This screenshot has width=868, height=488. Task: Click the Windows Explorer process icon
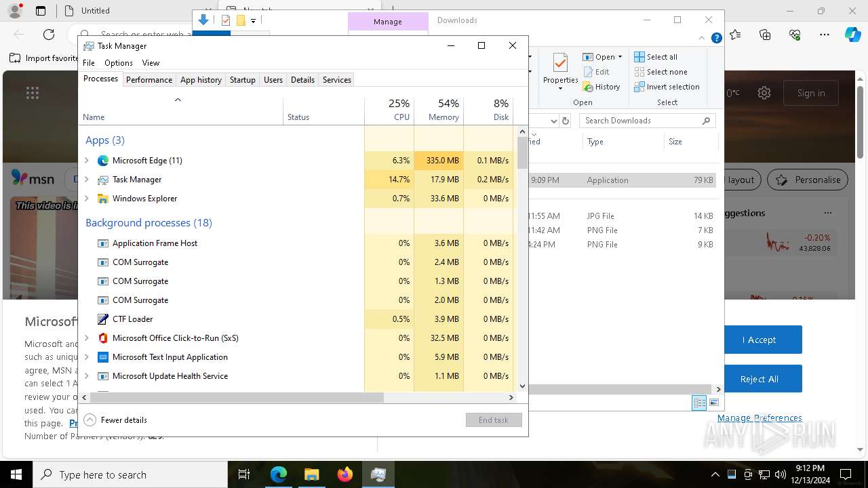(x=103, y=199)
